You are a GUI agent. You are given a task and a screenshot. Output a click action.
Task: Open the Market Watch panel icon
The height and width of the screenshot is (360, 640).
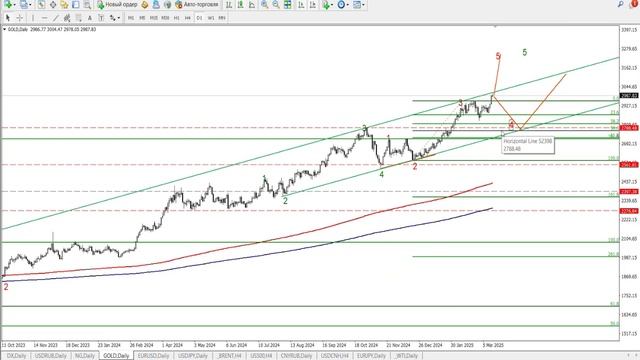coord(41,4)
